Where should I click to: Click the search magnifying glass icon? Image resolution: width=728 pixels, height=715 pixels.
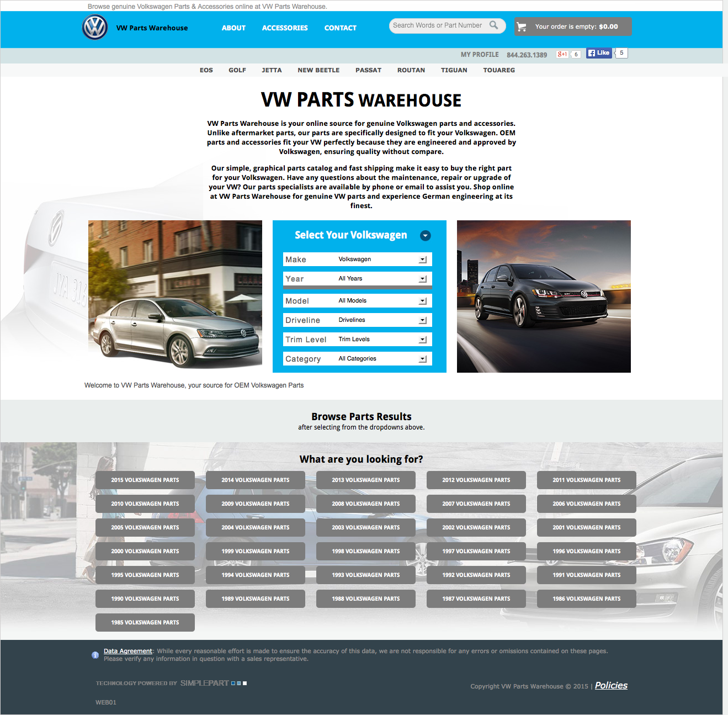click(494, 25)
